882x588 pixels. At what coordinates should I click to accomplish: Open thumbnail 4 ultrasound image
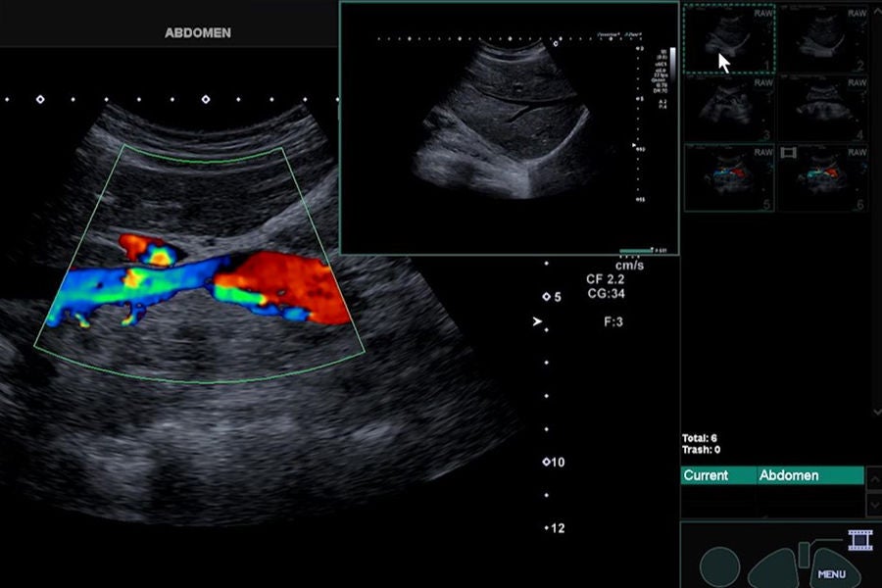pyautogui.click(x=823, y=109)
